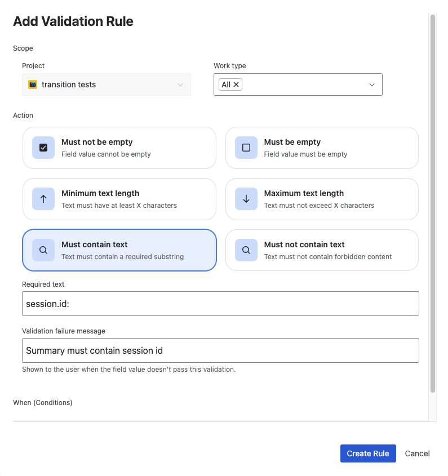Click inside the Required text field
The width and height of the screenshot is (448, 476).
point(220,303)
